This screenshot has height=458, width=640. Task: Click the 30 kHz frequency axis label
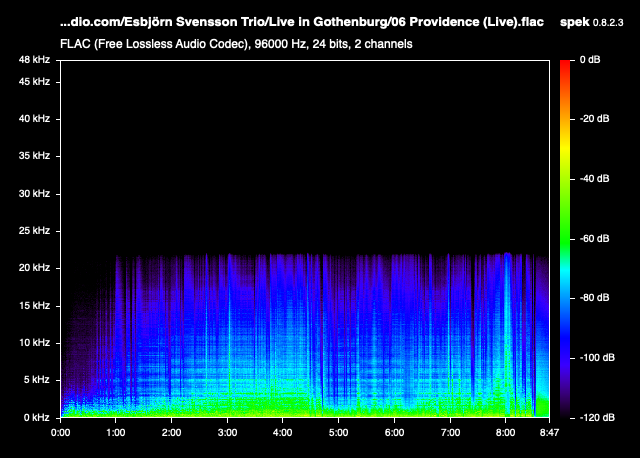click(x=34, y=193)
